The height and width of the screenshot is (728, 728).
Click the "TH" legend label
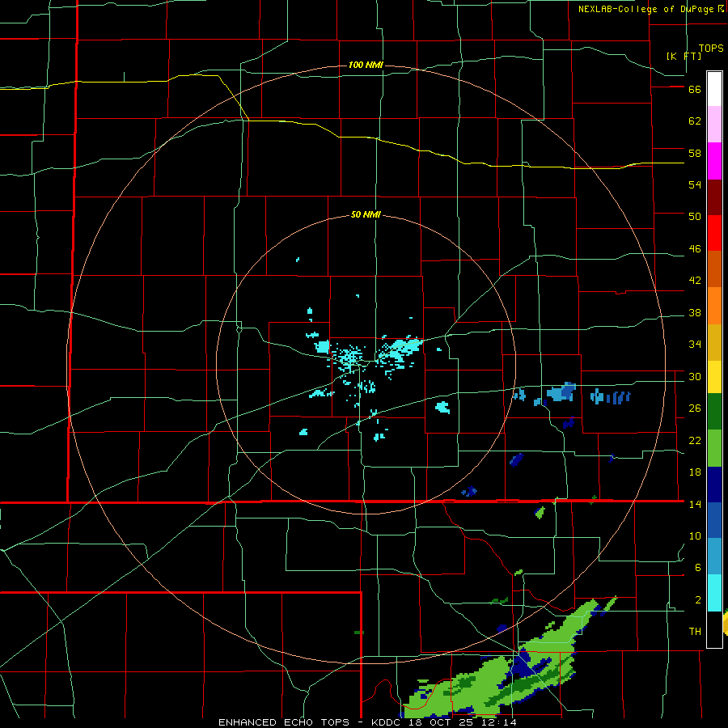(695, 632)
